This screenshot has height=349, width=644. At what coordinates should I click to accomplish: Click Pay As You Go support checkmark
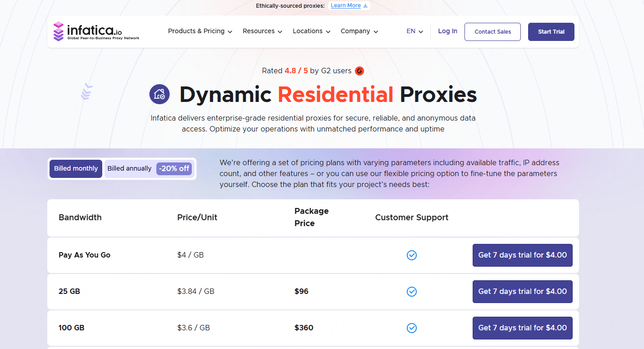412,255
